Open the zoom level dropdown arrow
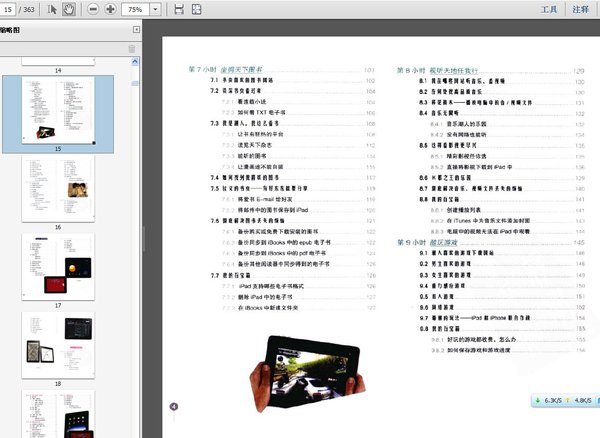Viewport: 600px width, 438px height. [155, 9]
